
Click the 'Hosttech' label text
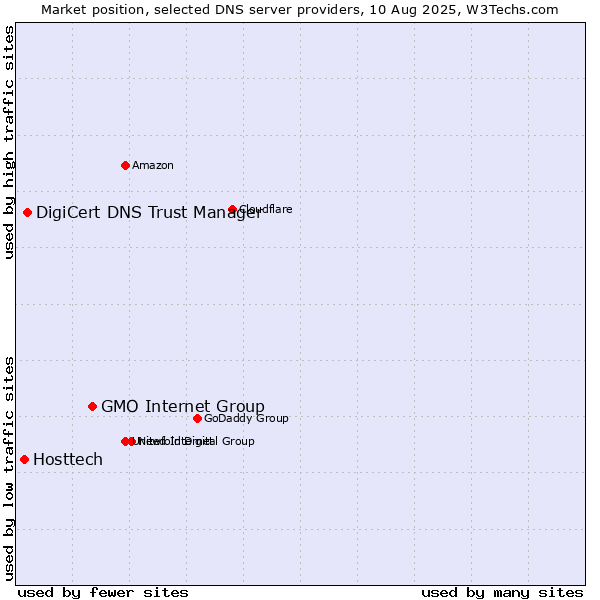(x=68, y=460)
